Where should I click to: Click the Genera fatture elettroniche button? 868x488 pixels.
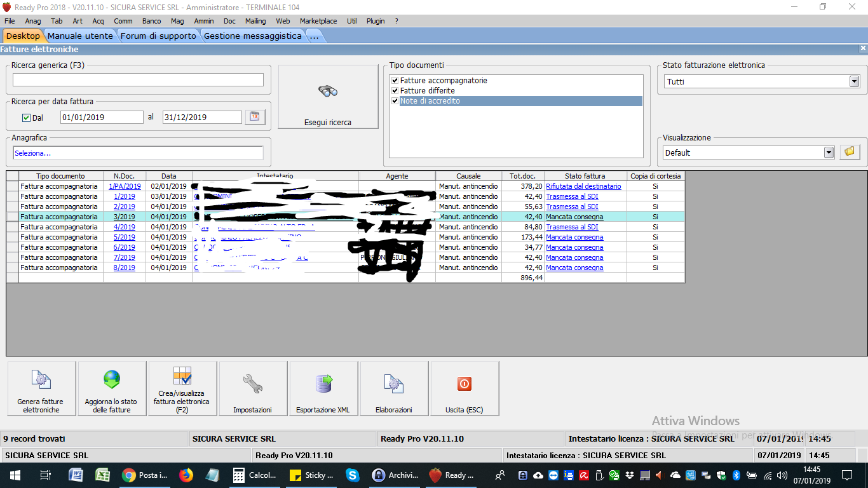point(41,388)
